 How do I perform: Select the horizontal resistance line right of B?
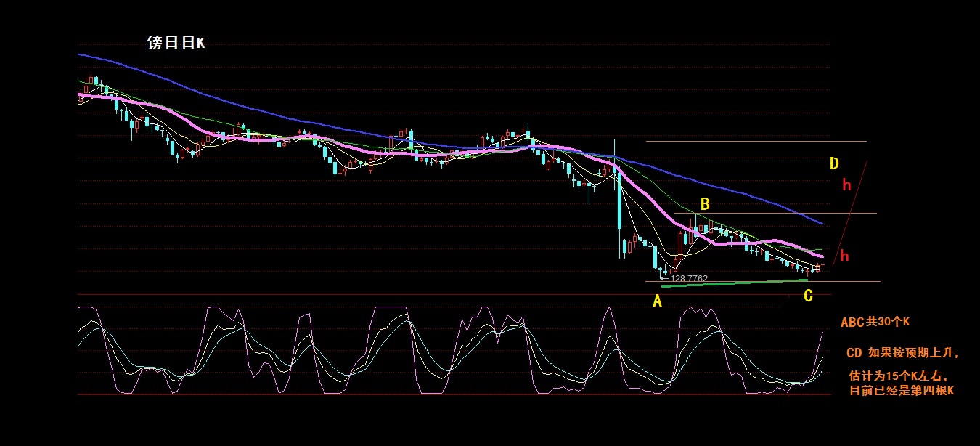point(799,213)
